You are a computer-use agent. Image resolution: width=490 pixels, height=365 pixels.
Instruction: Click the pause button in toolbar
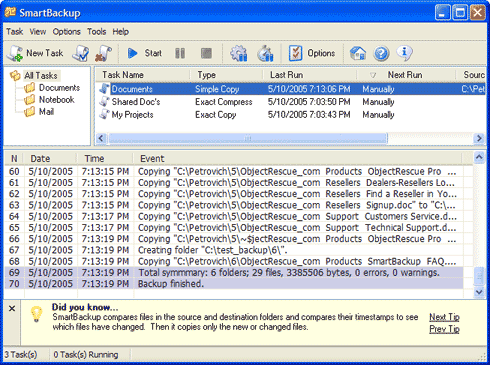pos(180,53)
